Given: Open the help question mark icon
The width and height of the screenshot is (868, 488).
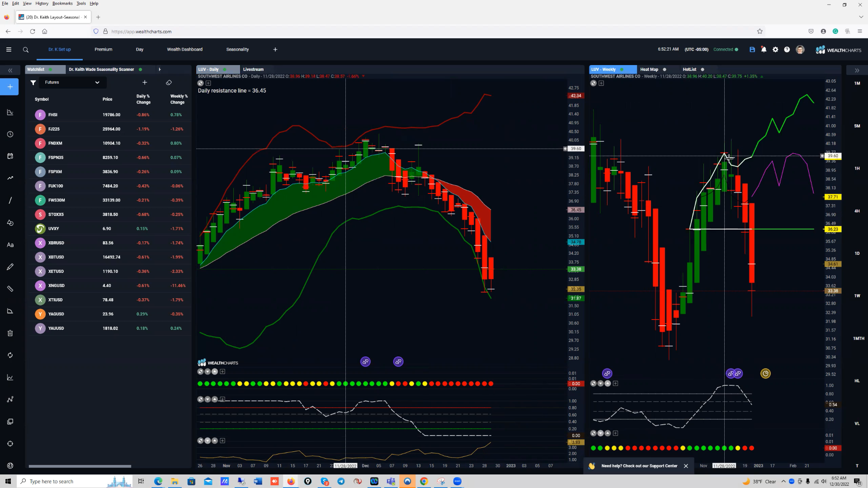Looking at the screenshot, I should click(787, 50).
